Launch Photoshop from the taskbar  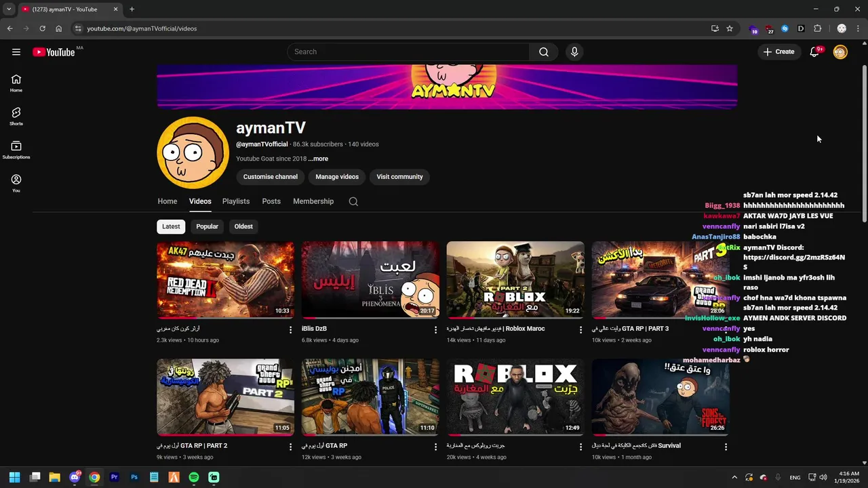(134, 477)
